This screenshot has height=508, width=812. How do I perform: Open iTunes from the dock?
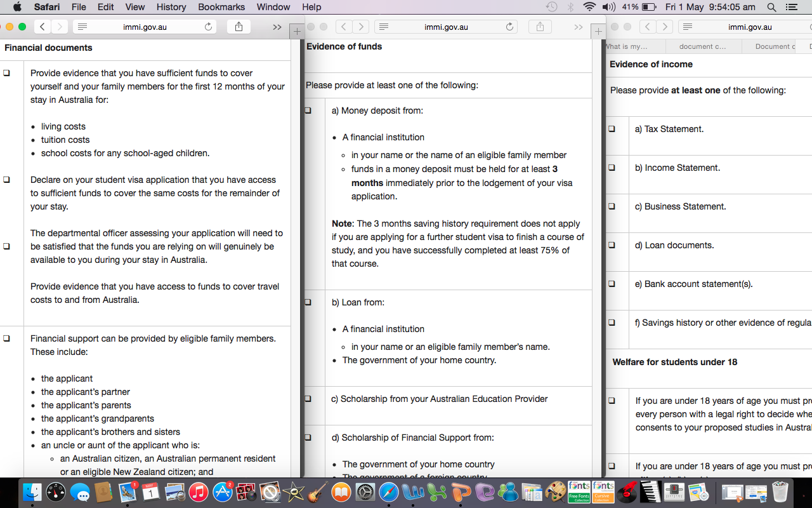coord(198,492)
